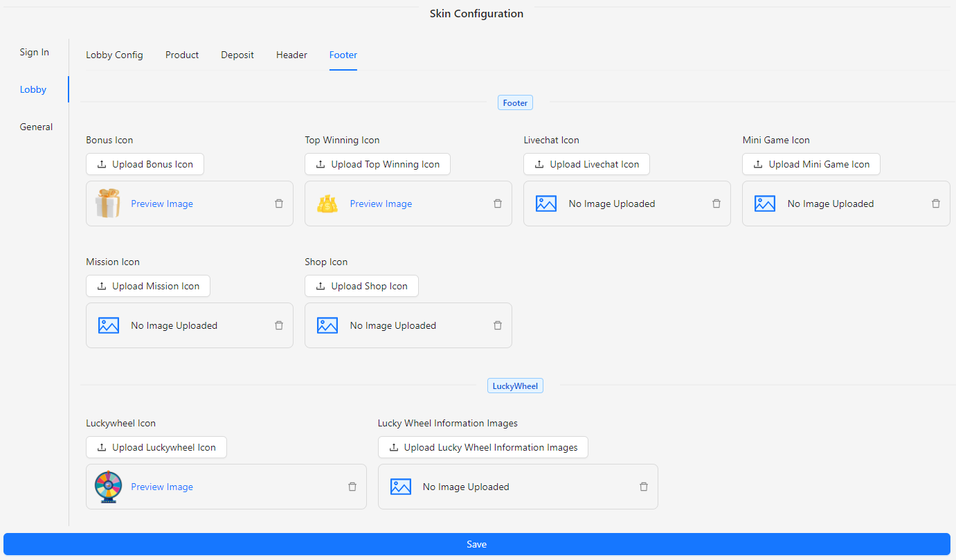This screenshot has width=956, height=560.
Task: Click the Bonus Icon gift thumbnail
Action: click(108, 204)
